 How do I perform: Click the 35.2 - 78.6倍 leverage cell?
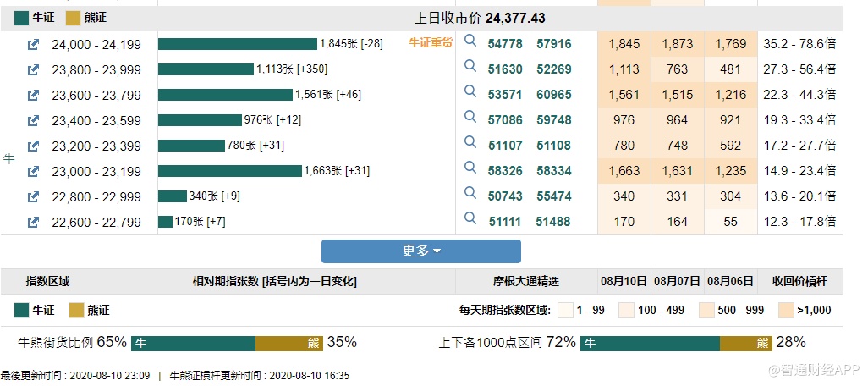(799, 44)
